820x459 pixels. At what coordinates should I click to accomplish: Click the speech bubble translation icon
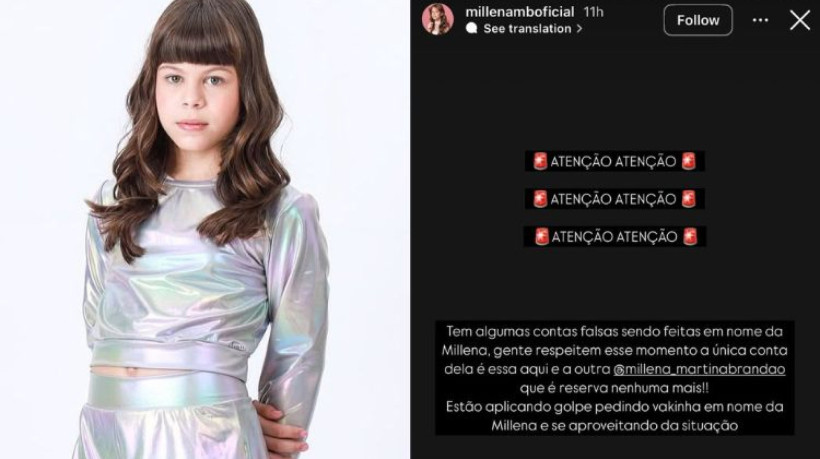471,28
